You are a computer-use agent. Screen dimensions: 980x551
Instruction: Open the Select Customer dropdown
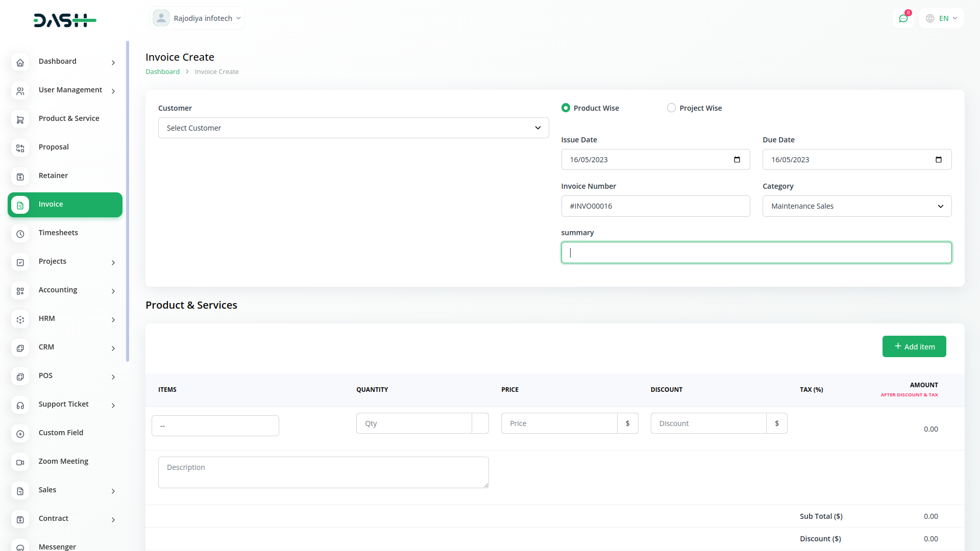(x=353, y=128)
